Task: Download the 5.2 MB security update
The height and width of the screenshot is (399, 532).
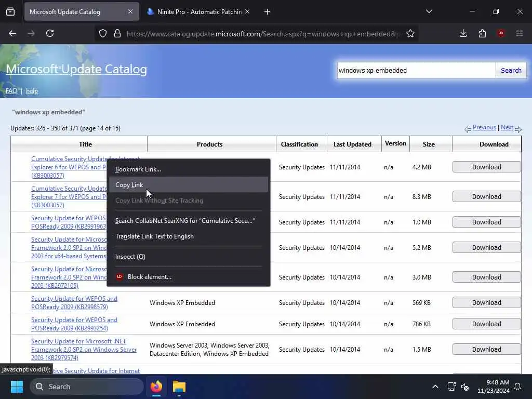Action: coord(486,247)
